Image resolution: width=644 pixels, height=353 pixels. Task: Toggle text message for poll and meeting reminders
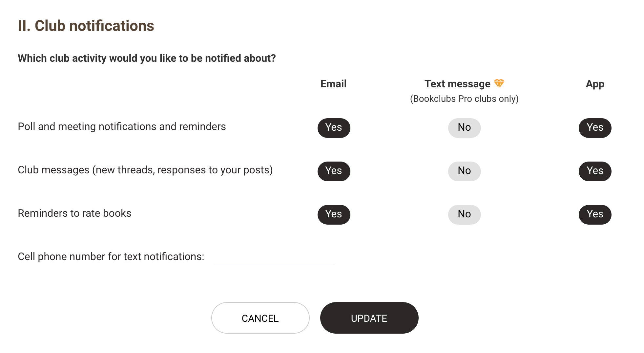[464, 128]
